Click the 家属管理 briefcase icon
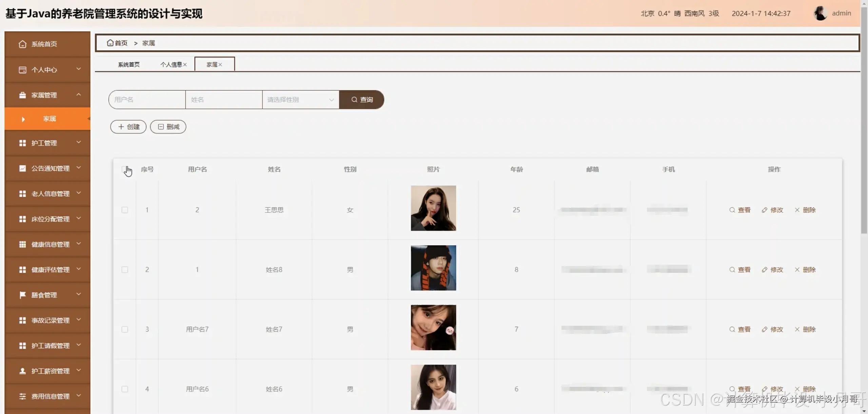 [x=22, y=95]
